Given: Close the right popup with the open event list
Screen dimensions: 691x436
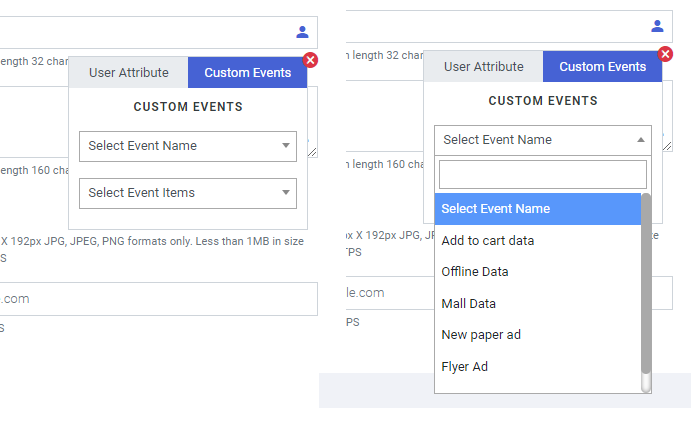Looking at the screenshot, I should (665, 54).
